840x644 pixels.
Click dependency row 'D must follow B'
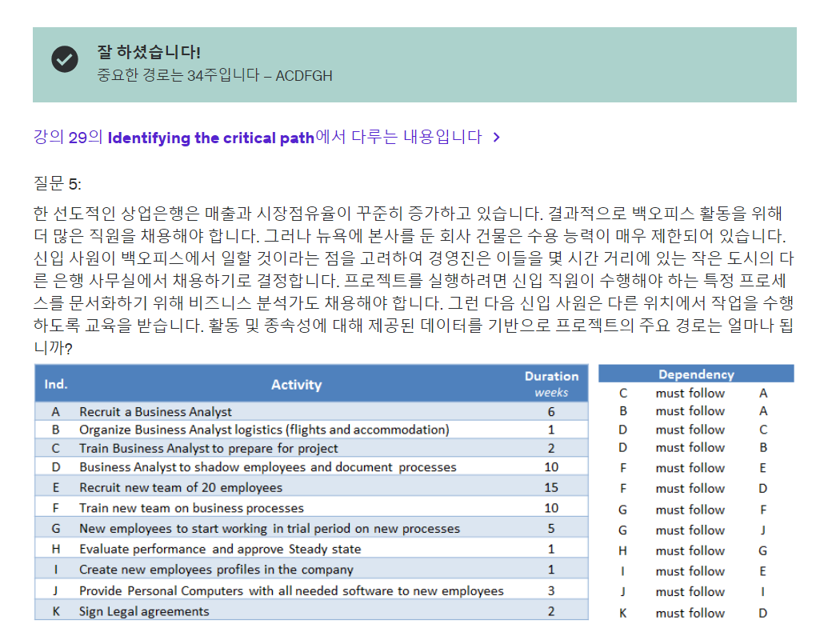(694, 447)
